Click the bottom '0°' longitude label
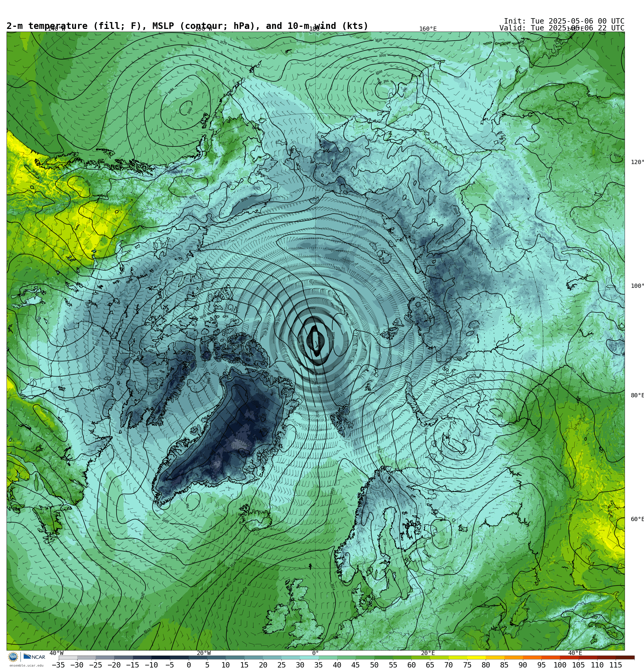The image size is (644, 669). click(315, 653)
